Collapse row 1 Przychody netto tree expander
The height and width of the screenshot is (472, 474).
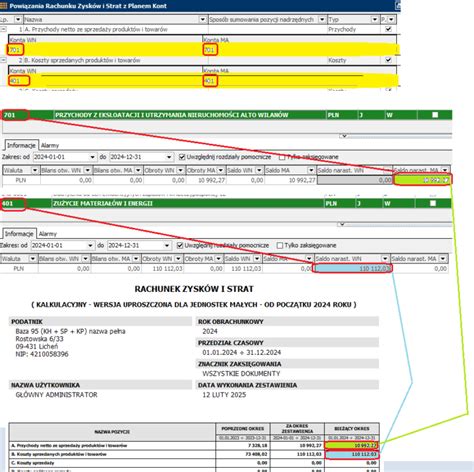pos(3,29)
